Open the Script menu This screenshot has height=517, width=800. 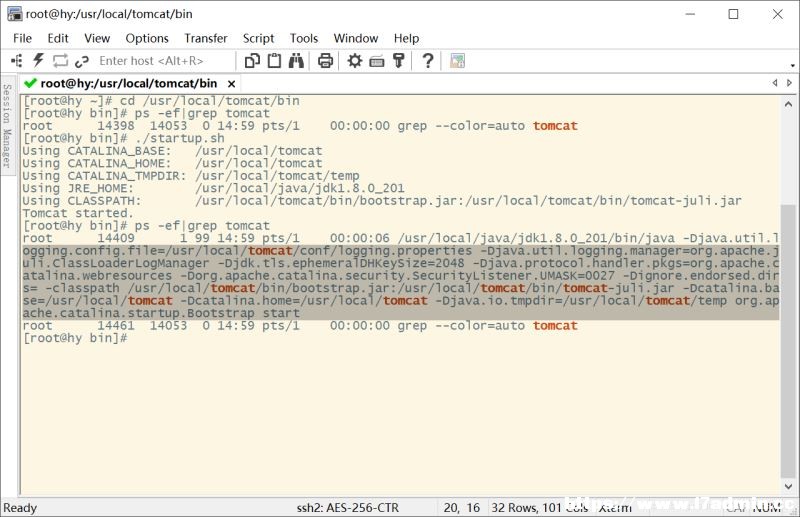pyautogui.click(x=258, y=38)
